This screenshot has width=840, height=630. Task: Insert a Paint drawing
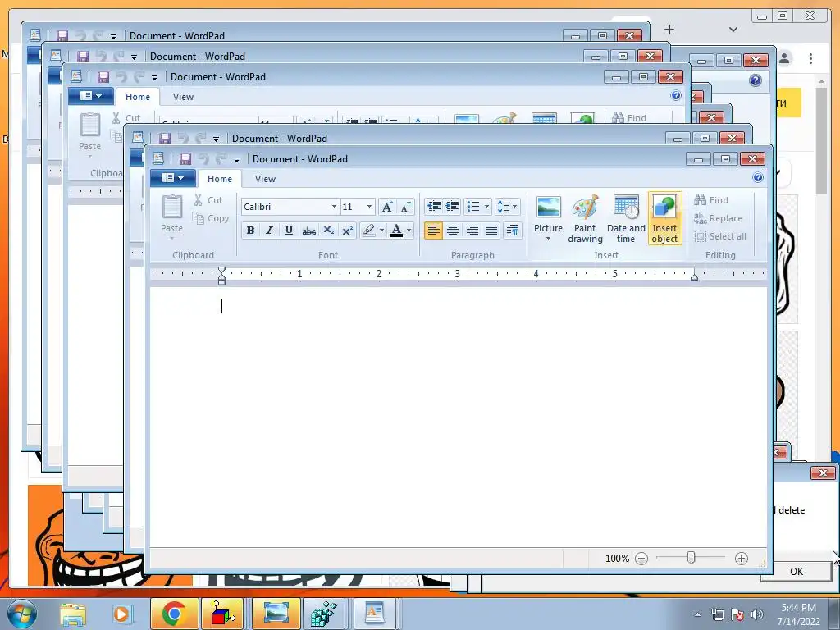(x=585, y=218)
